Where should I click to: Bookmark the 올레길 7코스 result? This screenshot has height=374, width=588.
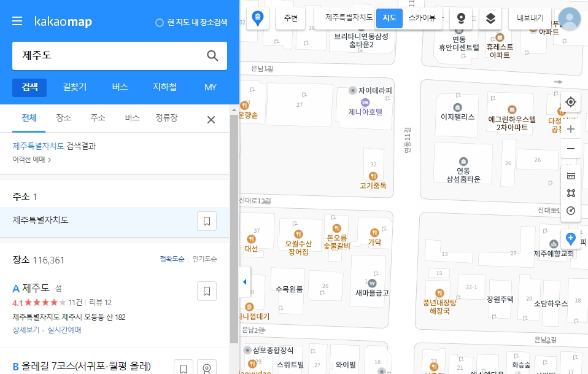[x=184, y=368]
